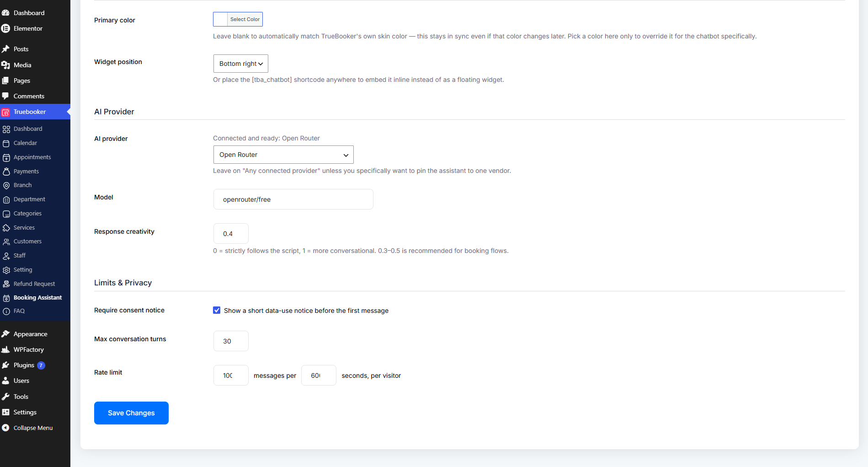Click the Comments bubble icon

tap(5, 96)
